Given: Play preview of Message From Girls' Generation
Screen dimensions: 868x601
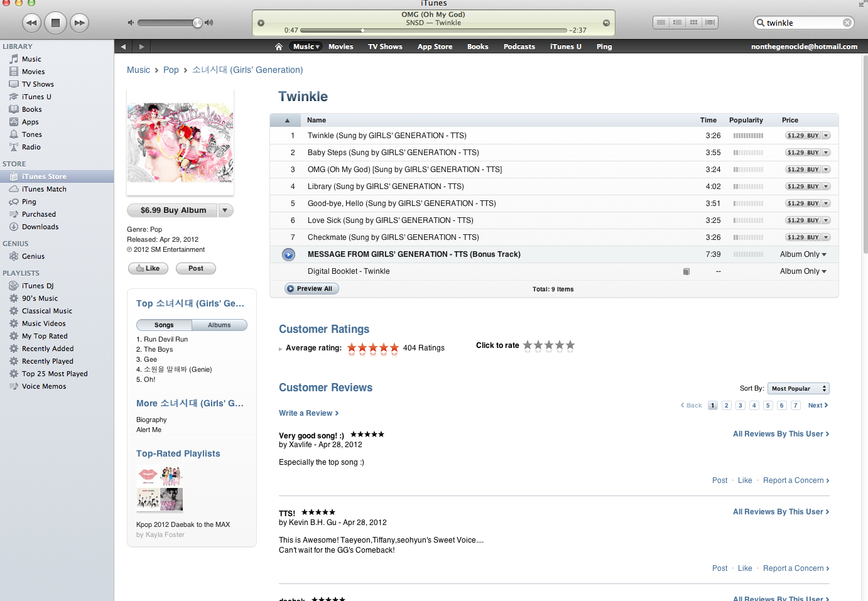Looking at the screenshot, I should tap(288, 254).
